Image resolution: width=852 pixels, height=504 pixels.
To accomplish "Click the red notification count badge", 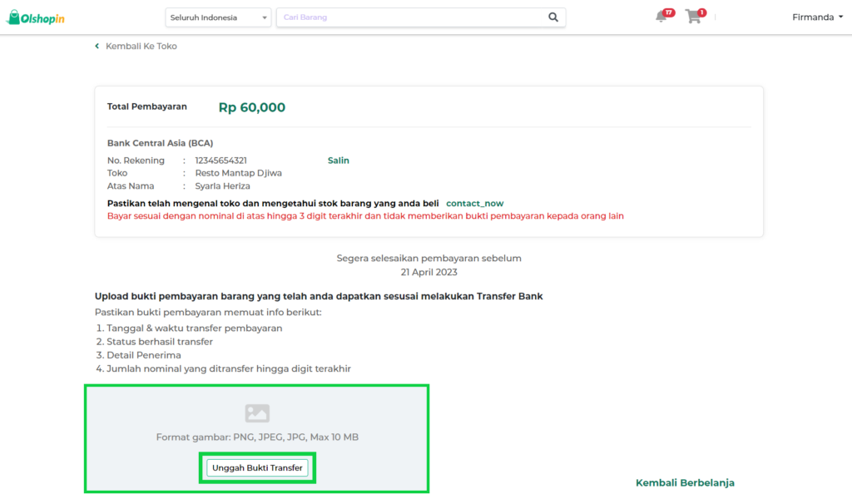I will point(668,11).
